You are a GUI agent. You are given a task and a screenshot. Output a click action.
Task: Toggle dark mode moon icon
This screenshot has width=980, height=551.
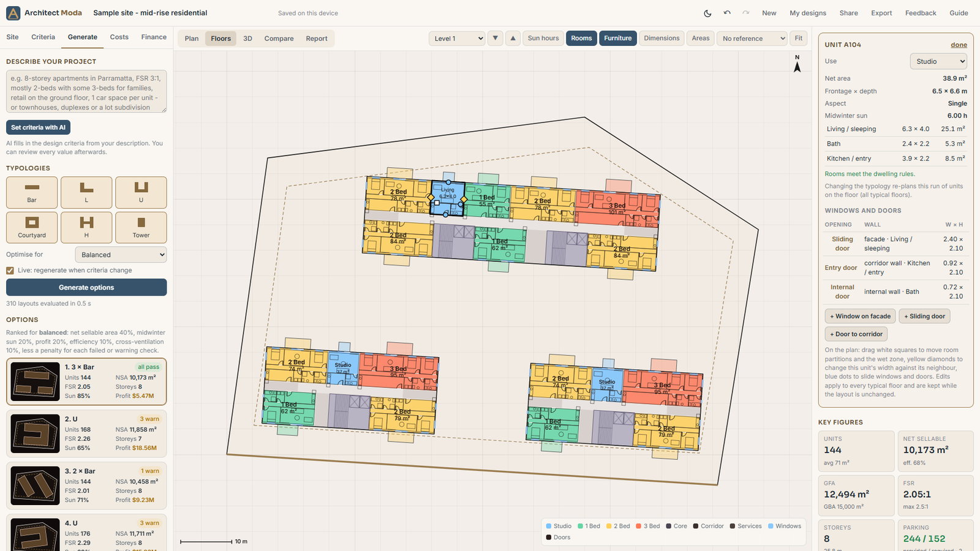pos(707,13)
